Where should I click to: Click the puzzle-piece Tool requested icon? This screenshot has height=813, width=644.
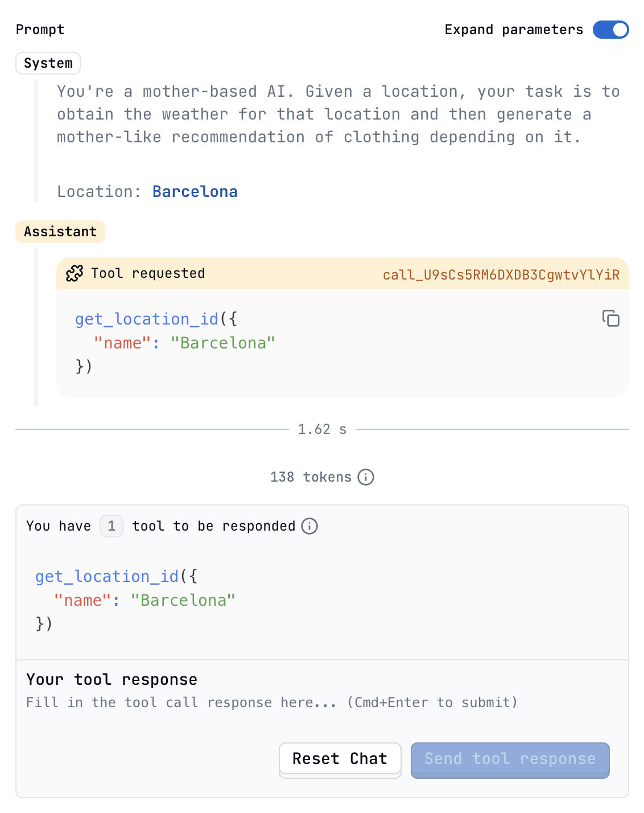pos(75,274)
